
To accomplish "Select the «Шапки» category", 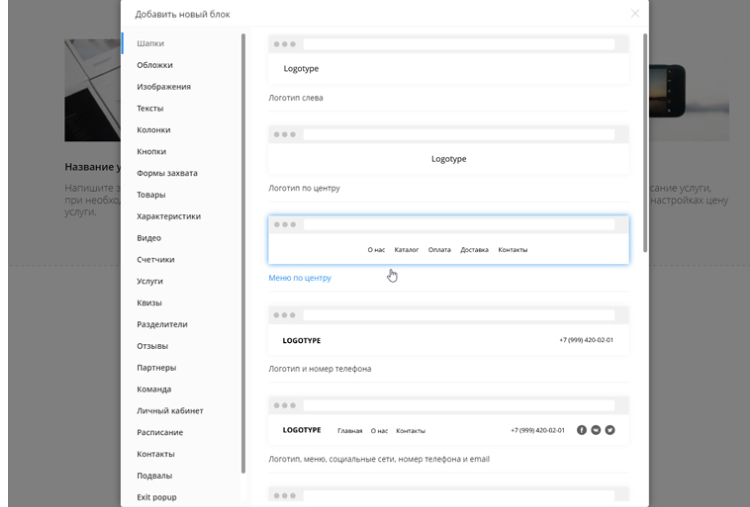I will tap(151, 43).
